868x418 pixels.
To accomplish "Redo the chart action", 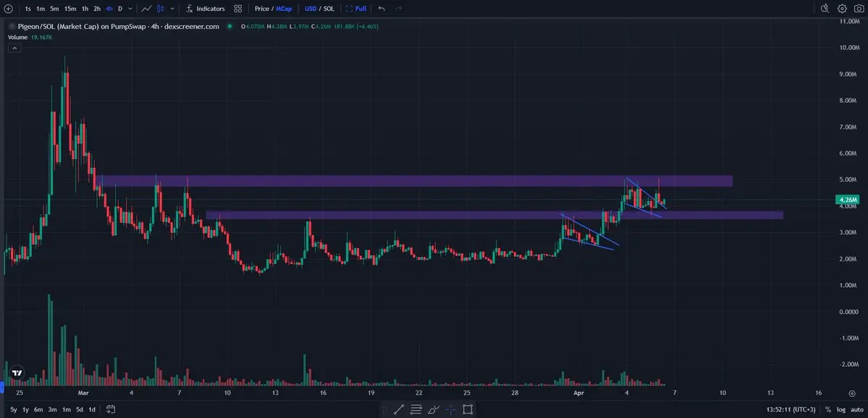I will click(x=398, y=9).
